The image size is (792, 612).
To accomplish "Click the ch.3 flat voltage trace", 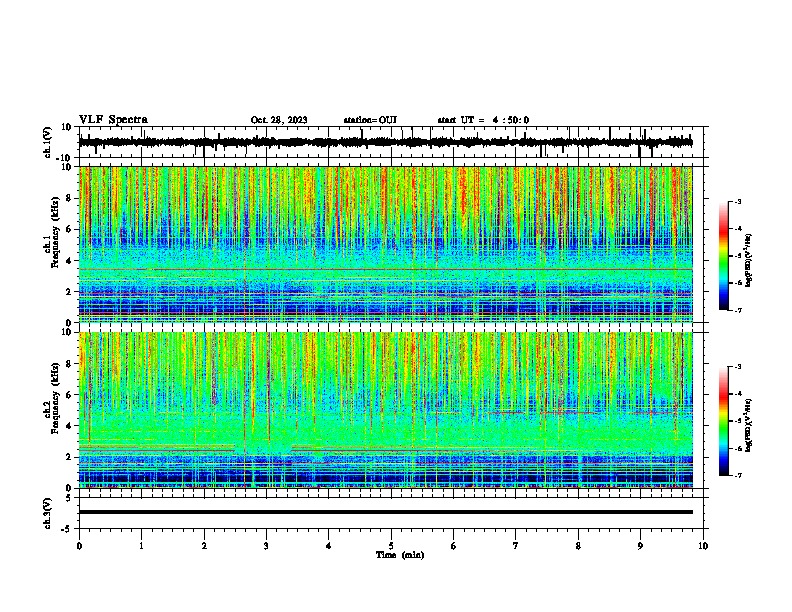I will pyautogui.click(x=385, y=512).
